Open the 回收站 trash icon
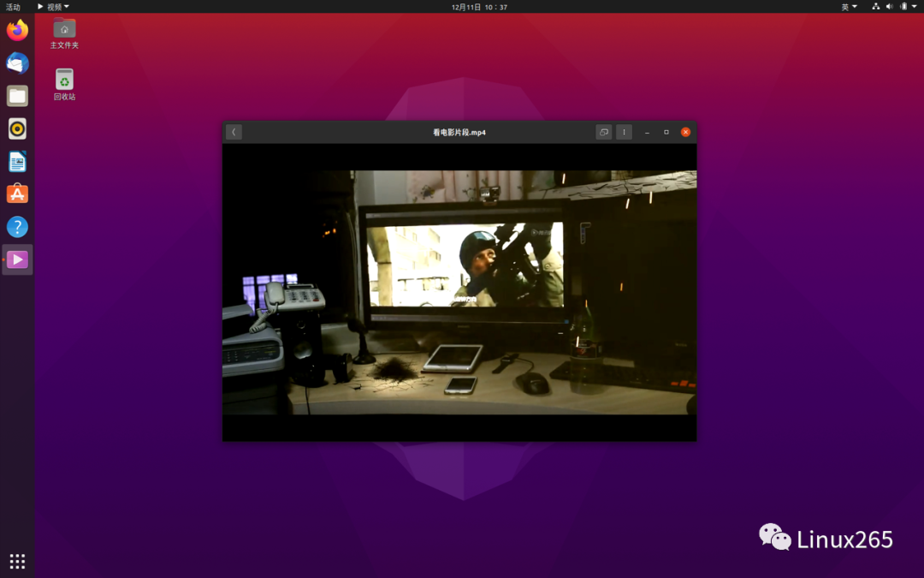This screenshot has height=578, width=924. coord(64,85)
